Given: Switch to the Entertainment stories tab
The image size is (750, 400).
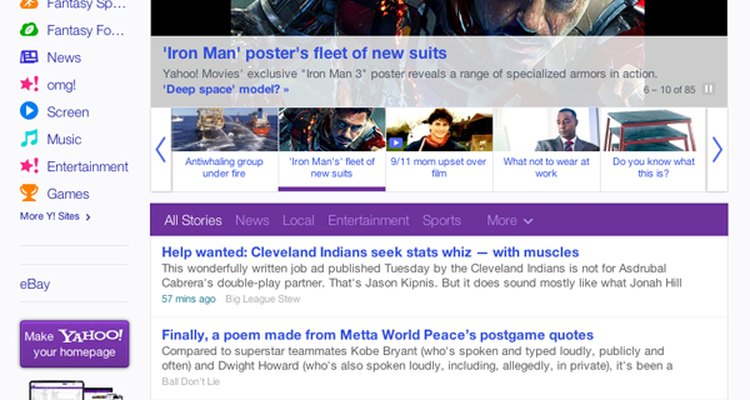Looking at the screenshot, I should point(368,220).
